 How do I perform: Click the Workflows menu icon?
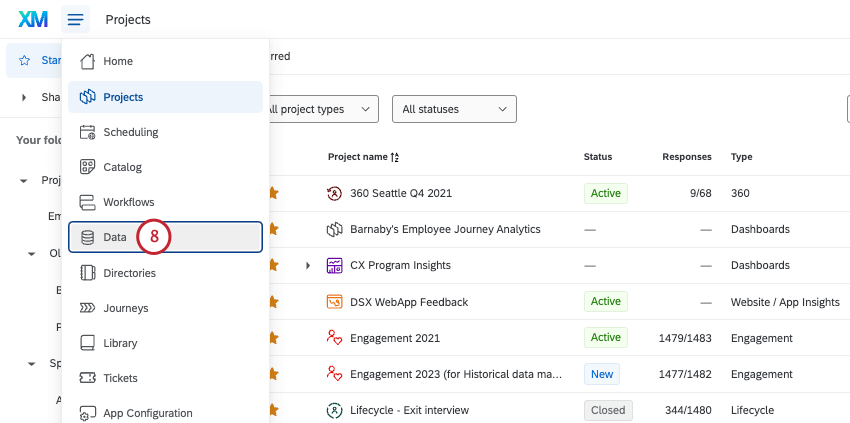coord(87,202)
